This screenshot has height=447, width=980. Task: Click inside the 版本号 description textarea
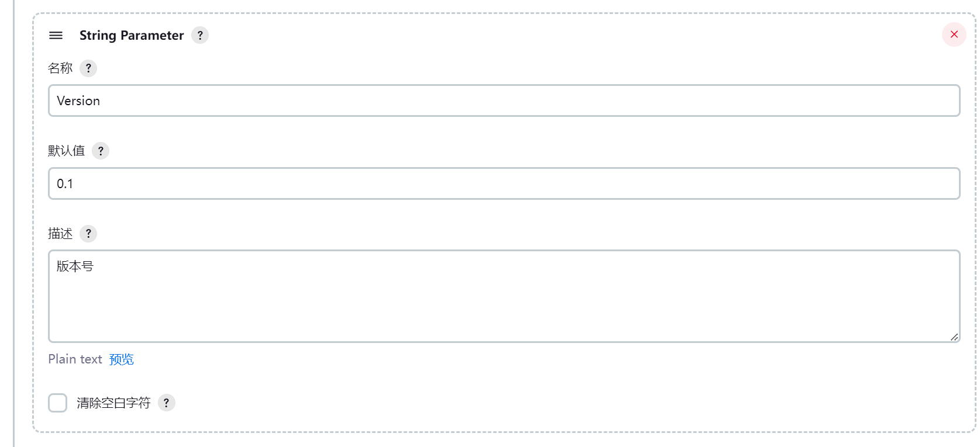(504, 296)
